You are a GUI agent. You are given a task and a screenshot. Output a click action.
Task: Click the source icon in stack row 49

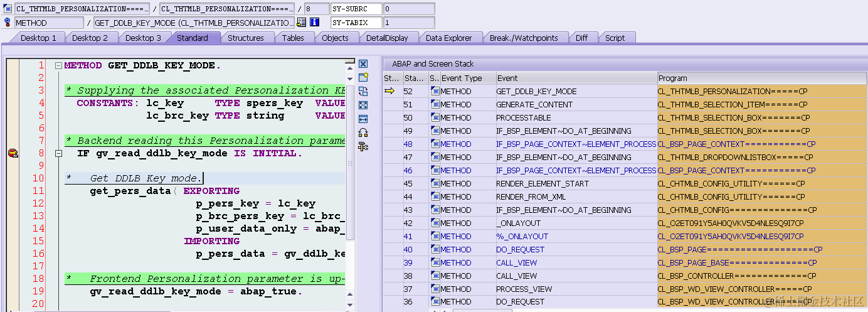[x=435, y=131]
